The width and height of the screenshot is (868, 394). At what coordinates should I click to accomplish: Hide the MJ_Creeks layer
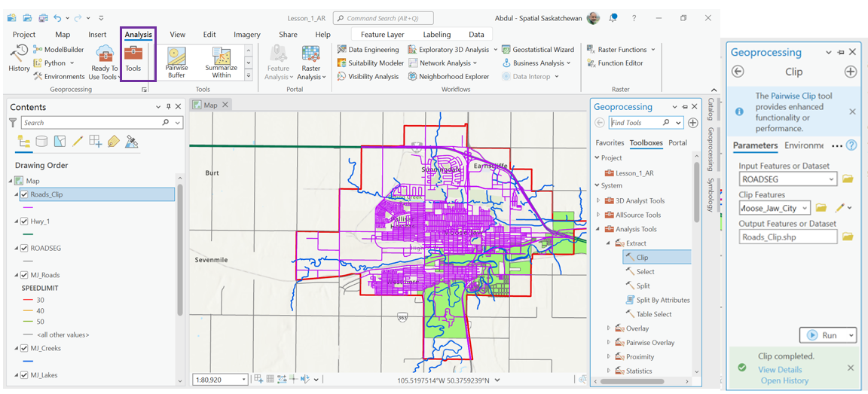(25, 349)
